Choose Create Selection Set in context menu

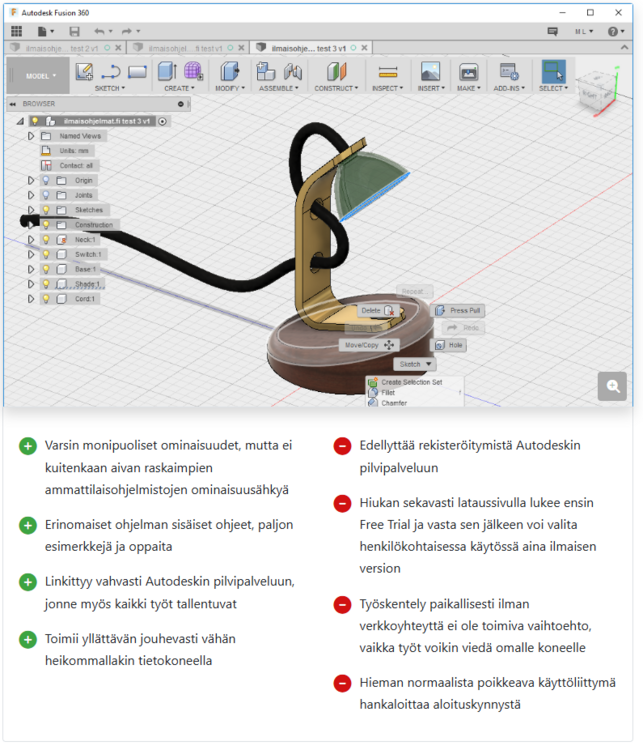click(x=411, y=382)
